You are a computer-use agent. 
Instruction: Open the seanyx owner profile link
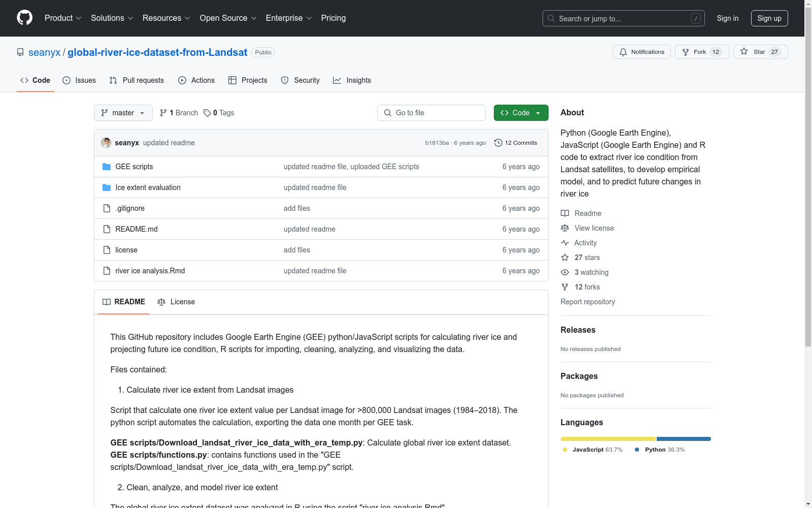tap(44, 52)
